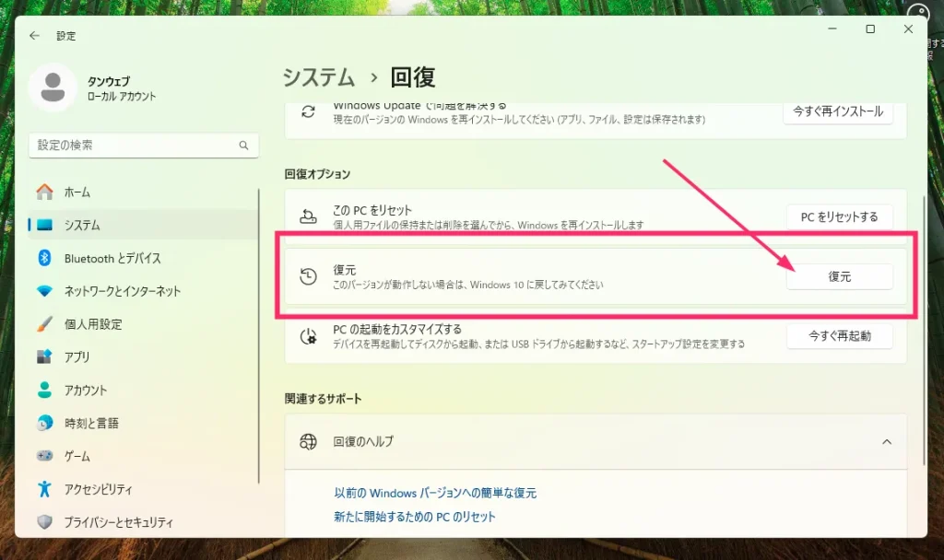Click the Apps icon in sidebar
Screen dimensions: 944x560
tap(44, 356)
